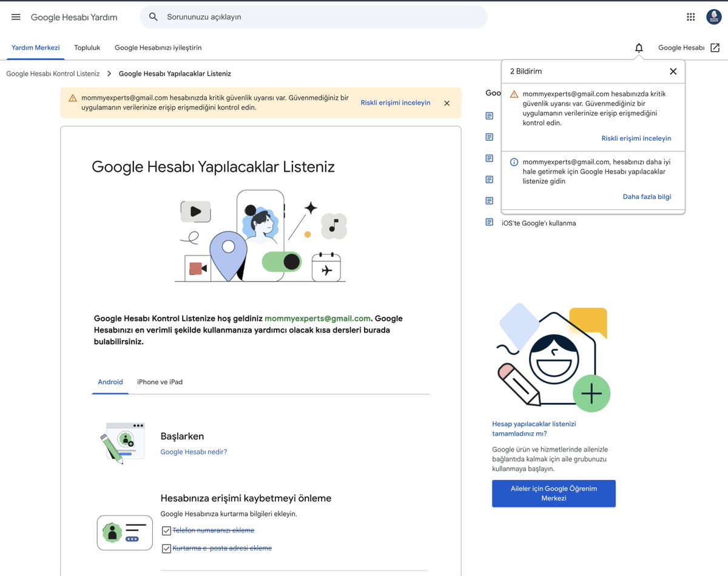The width and height of the screenshot is (728, 576).
Task: Close the 2 Bildirim notifications panel
Action: click(673, 71)
